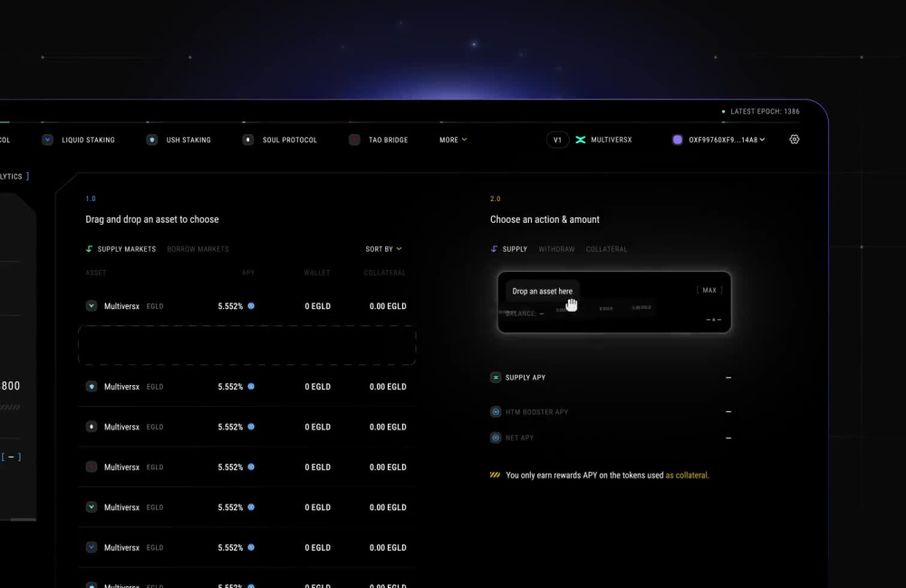Screen dimensions: 906x588
Task: Click the 'SUPPLY APY' label
Action: click(525, 377)
